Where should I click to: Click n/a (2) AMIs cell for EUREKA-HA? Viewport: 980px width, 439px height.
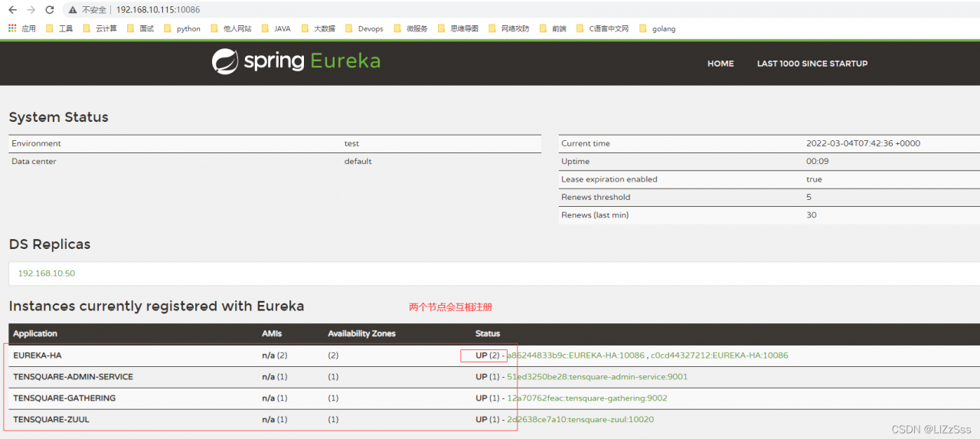275,355
